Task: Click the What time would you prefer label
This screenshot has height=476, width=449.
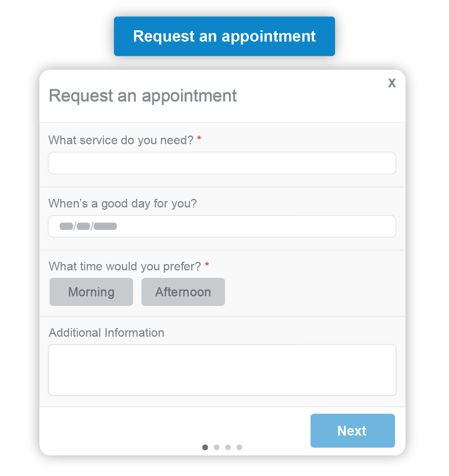Action: pos(123,266)
